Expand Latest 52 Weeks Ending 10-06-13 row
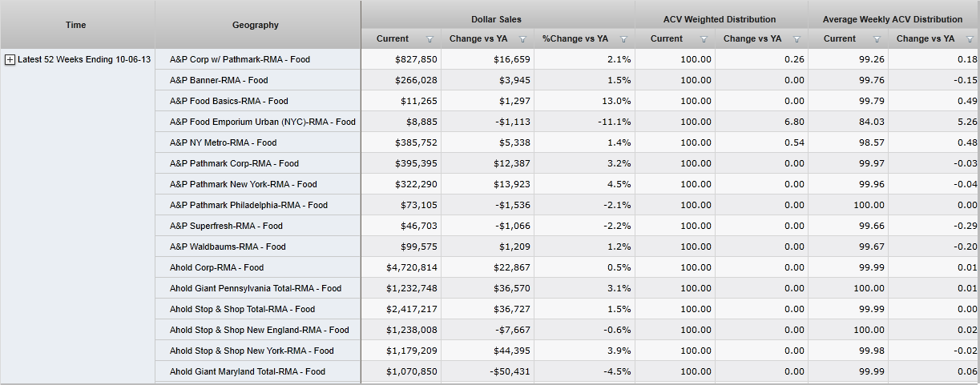 (10, 60)
